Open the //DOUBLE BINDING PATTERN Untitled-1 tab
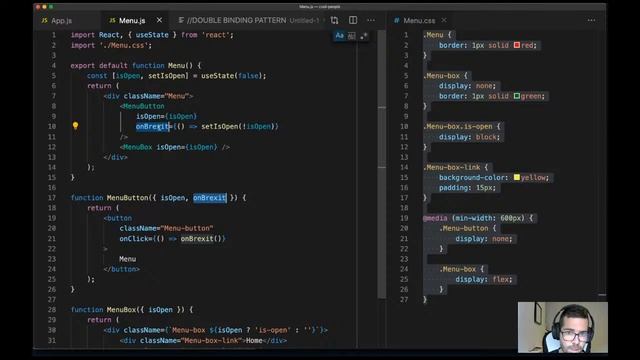The width and height of the screenshot is (640, 360). pos(249,20)
